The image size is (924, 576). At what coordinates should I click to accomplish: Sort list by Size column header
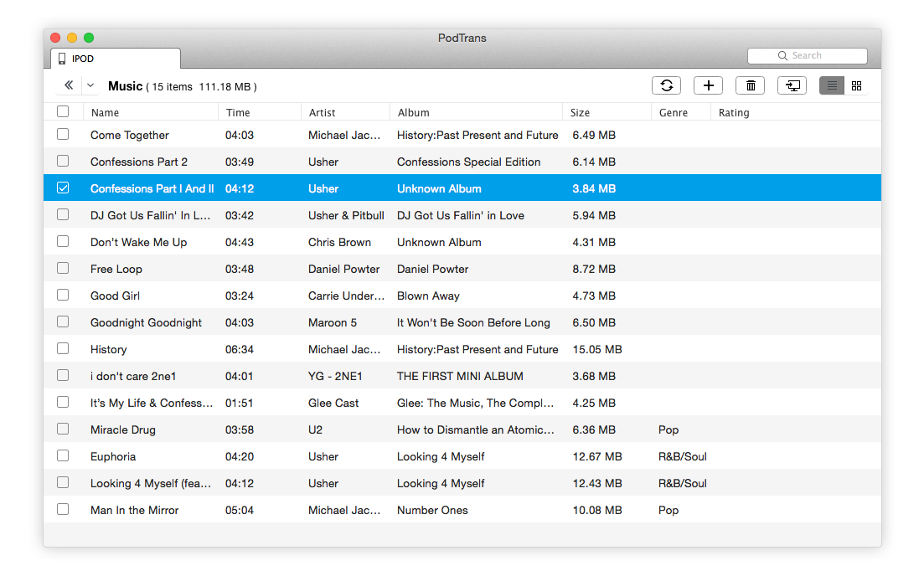580,112
